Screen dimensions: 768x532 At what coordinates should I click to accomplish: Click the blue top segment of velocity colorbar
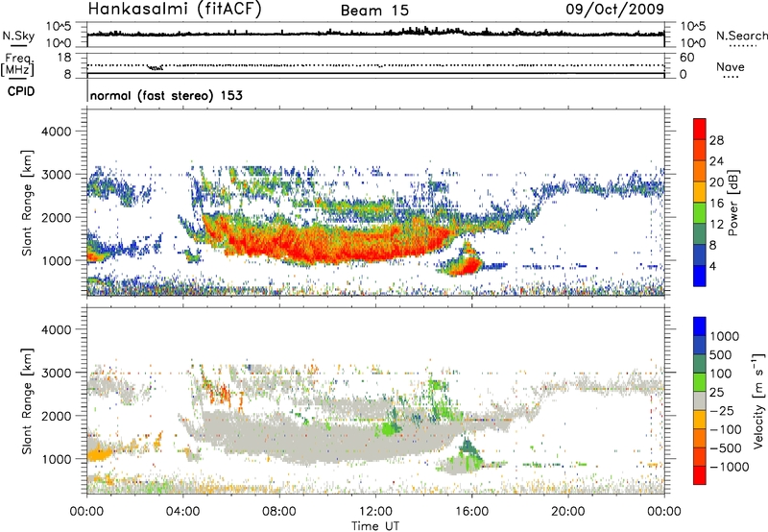point(700,326)
